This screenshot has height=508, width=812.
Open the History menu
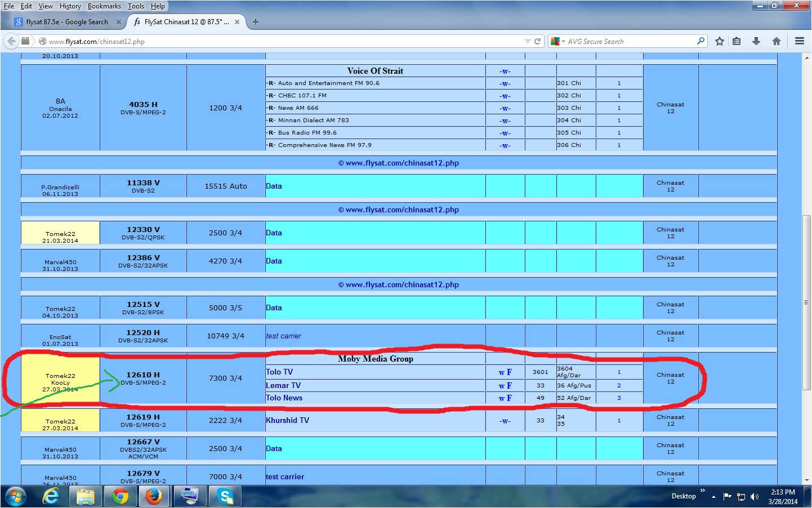click(x=70, y=6)
